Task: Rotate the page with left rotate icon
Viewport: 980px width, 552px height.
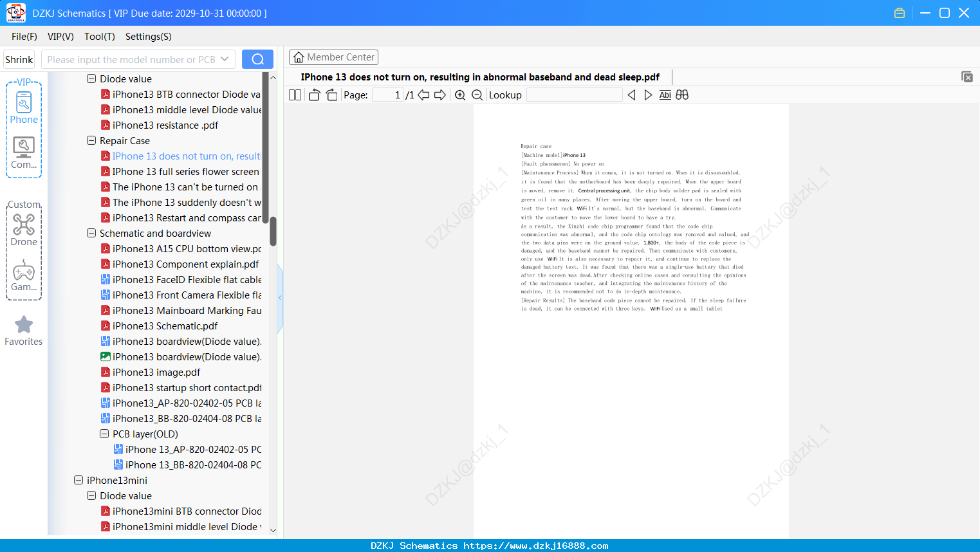Action: [314, 95]
